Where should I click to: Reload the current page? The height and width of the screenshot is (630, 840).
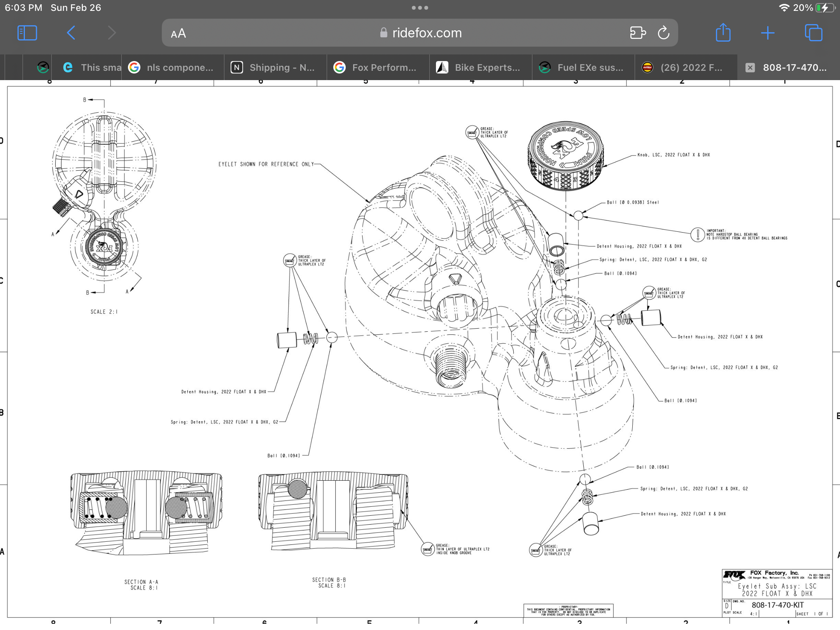tap(663, 33)
